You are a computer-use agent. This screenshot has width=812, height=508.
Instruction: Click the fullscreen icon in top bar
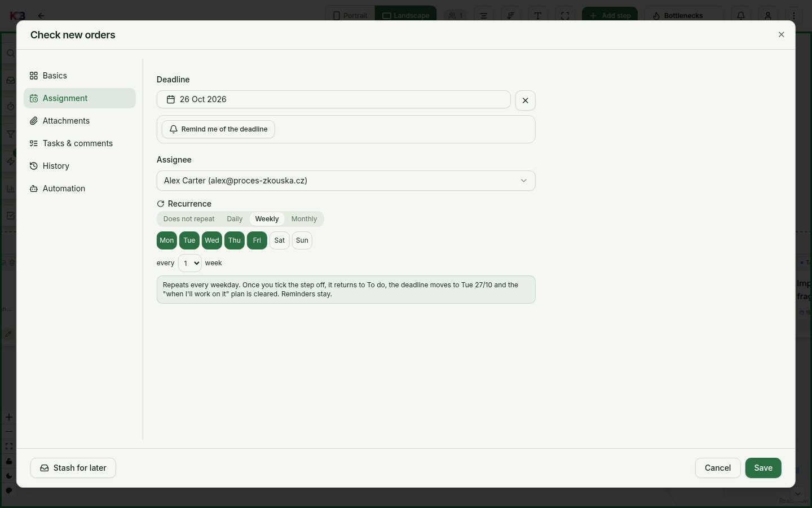coord(565,15)
